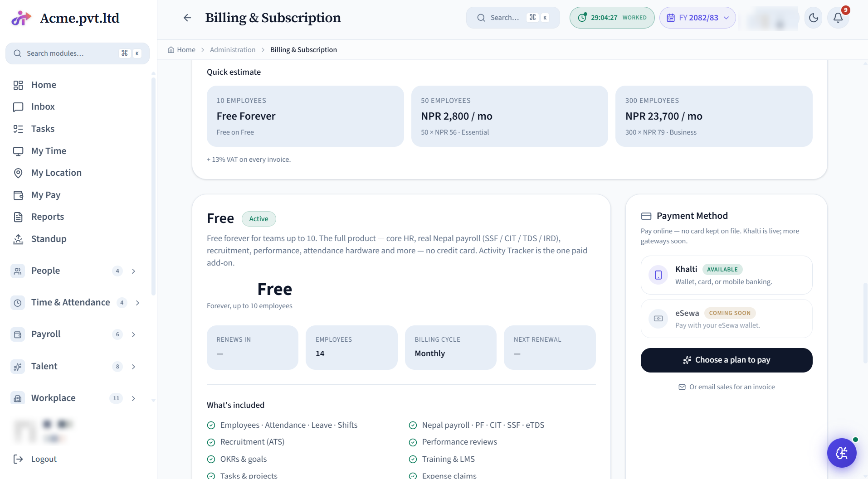Open the floating AI assistant button
Viewport: 868px width, 479px height.
[x=842, y=453]
